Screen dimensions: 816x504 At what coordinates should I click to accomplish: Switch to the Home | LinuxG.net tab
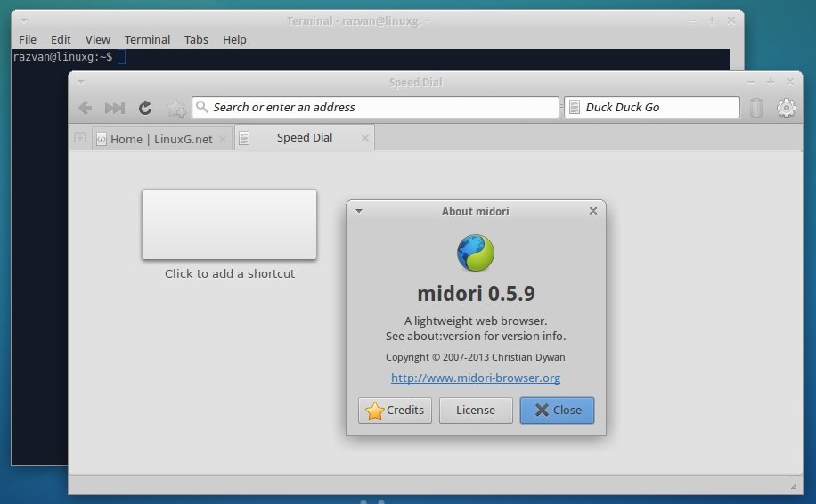point(161,140)
